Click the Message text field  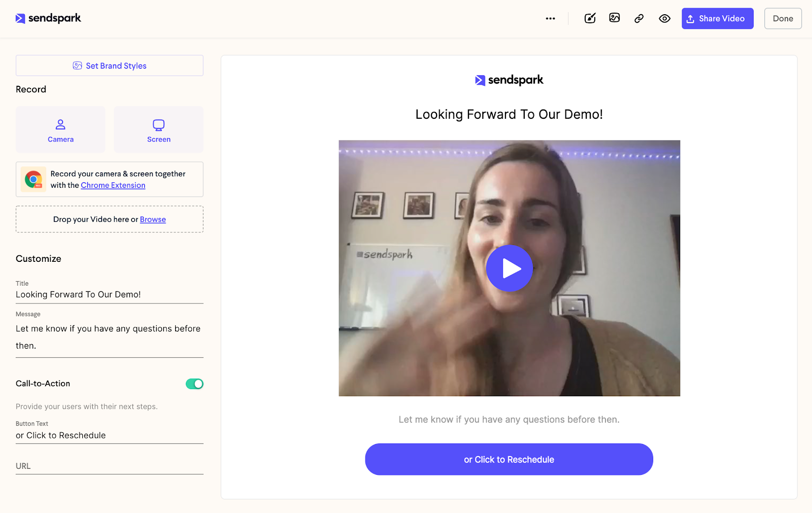110,337
